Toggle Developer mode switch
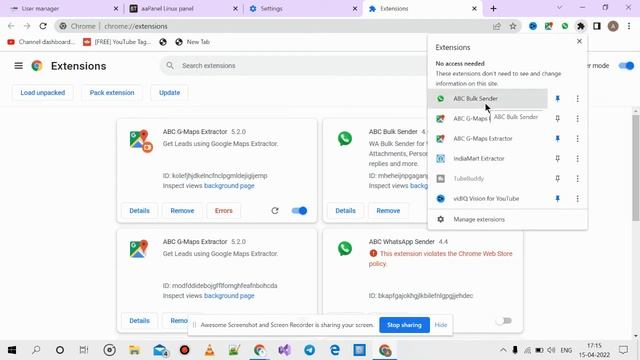640x360 pixels. point(627,66)
